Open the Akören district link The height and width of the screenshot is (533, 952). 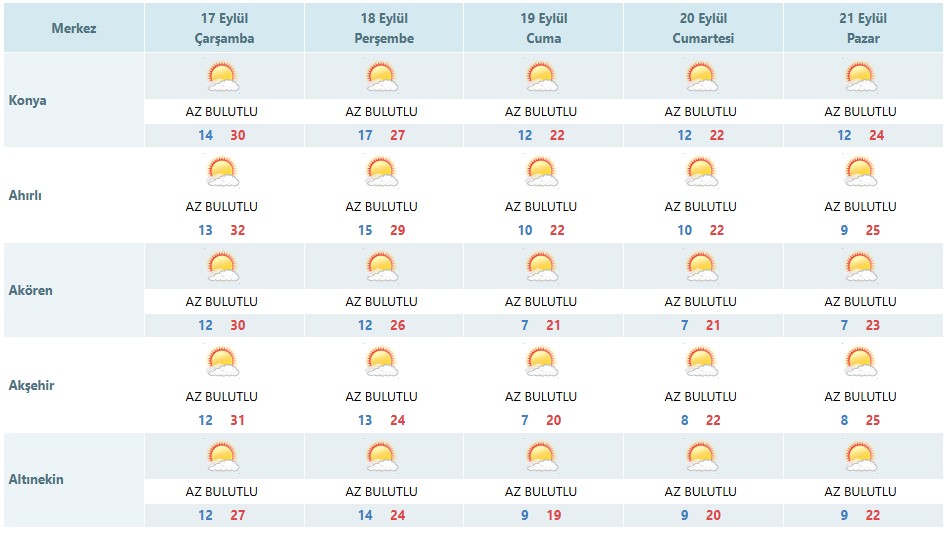point(30,290)
